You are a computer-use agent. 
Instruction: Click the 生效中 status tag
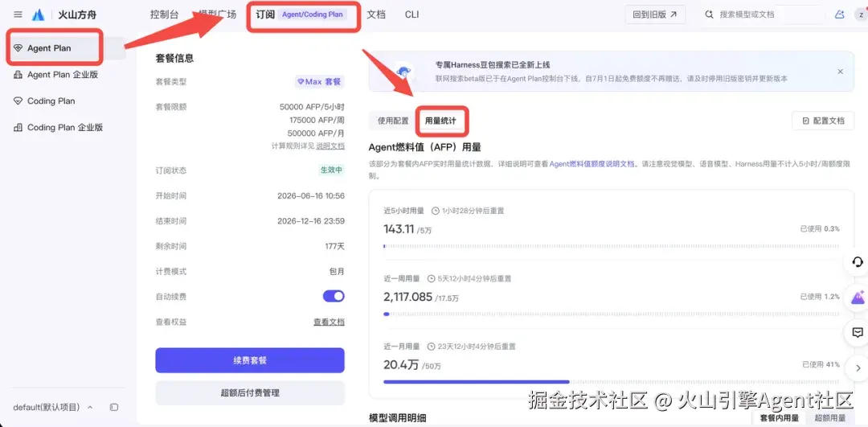pyautogui.click(x=332, y=170)
